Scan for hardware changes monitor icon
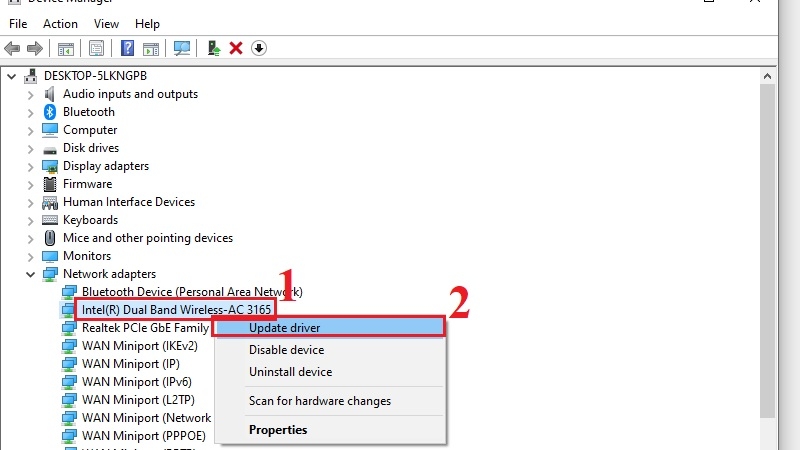This screenshot has width=800, height=450. [x=182, y=48]
